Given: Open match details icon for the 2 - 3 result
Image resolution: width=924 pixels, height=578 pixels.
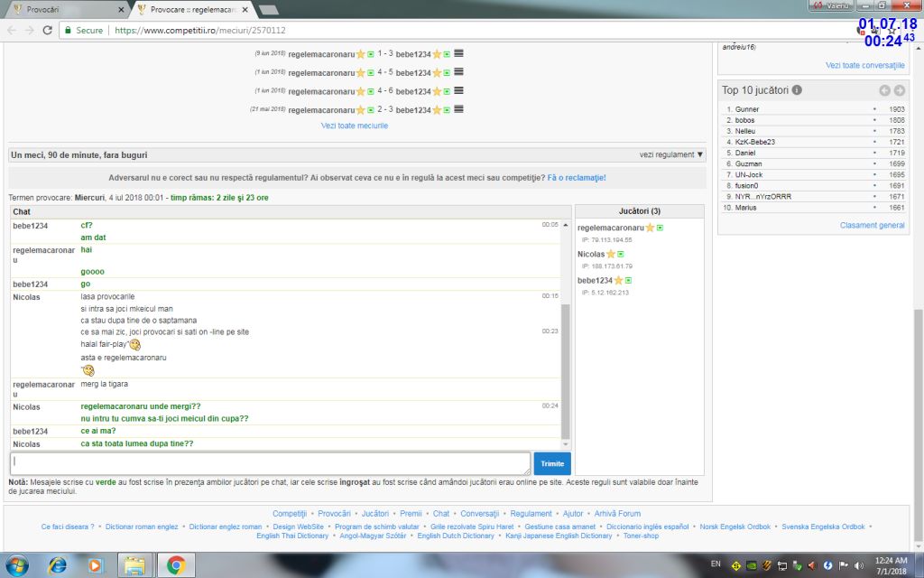Looking at the screenshot, I should (x=458, y=109).
